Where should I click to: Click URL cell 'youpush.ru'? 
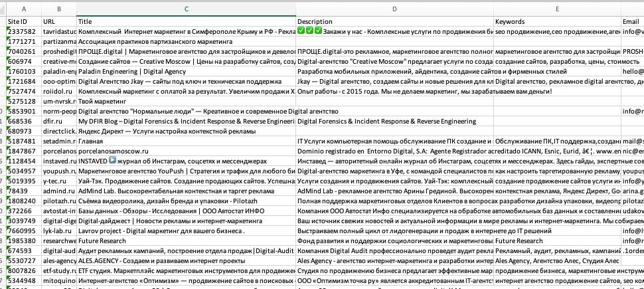[x=59, y=171]
